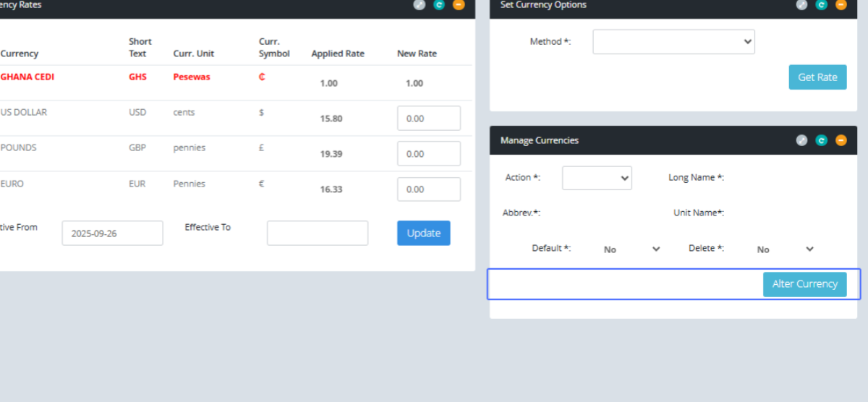868x402 pixels.
Task: Open the Method dropdown
Action: (673, 42)
